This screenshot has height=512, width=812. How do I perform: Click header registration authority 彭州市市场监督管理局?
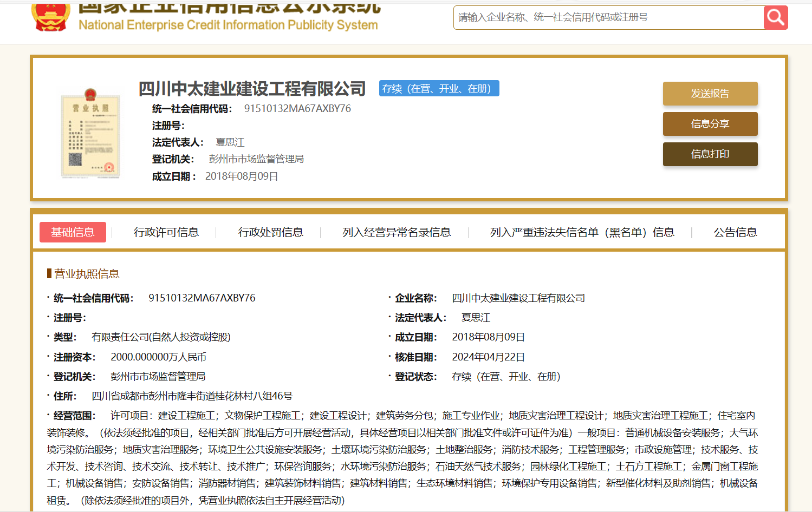(x=256, y=159)
